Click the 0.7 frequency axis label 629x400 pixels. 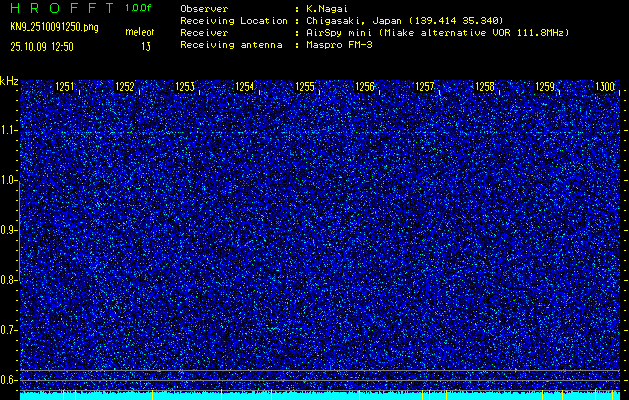9,329
